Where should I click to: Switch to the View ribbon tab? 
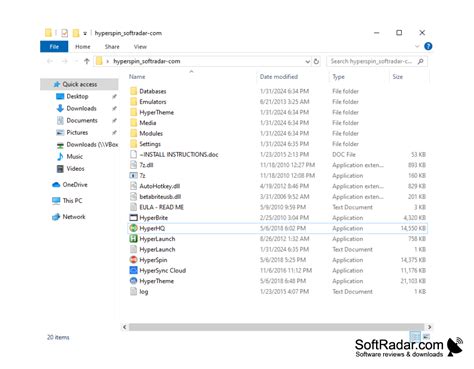point(140,47)
